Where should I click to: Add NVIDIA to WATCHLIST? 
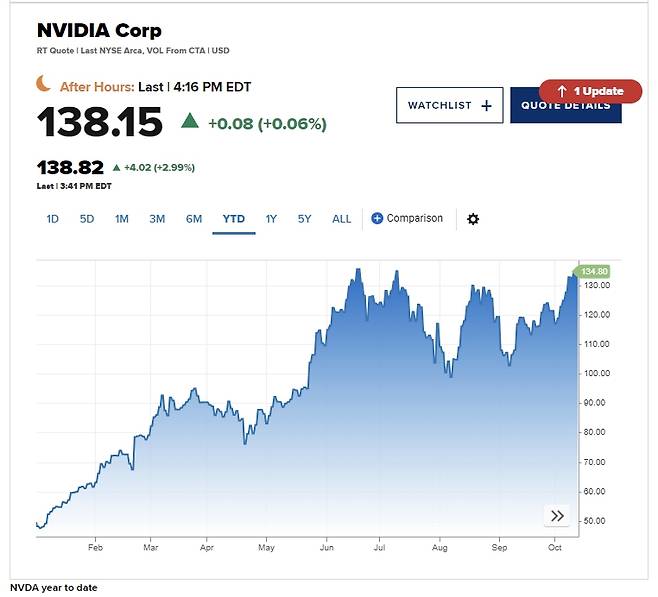pyautogui.click(x=449, y=105)
